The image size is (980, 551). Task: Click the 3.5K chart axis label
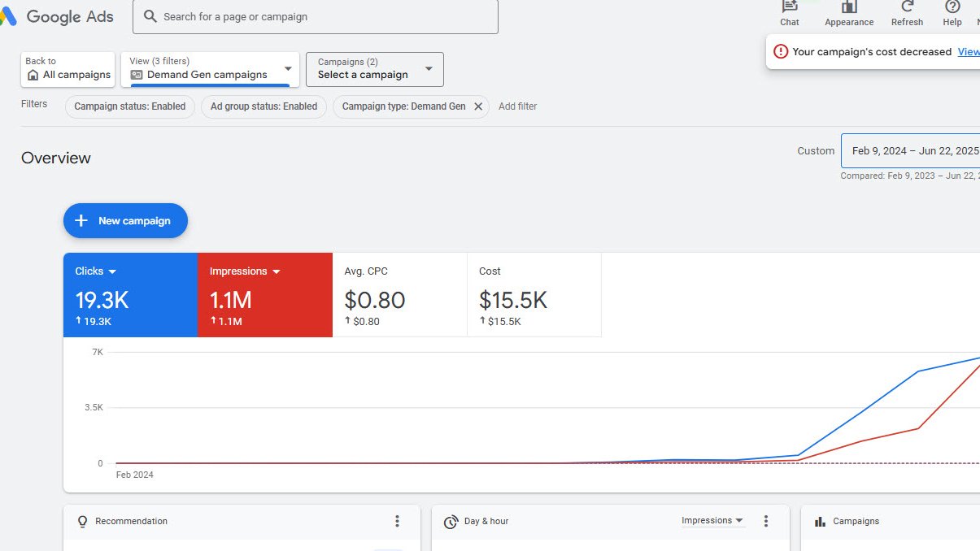[x=94, y=407]
